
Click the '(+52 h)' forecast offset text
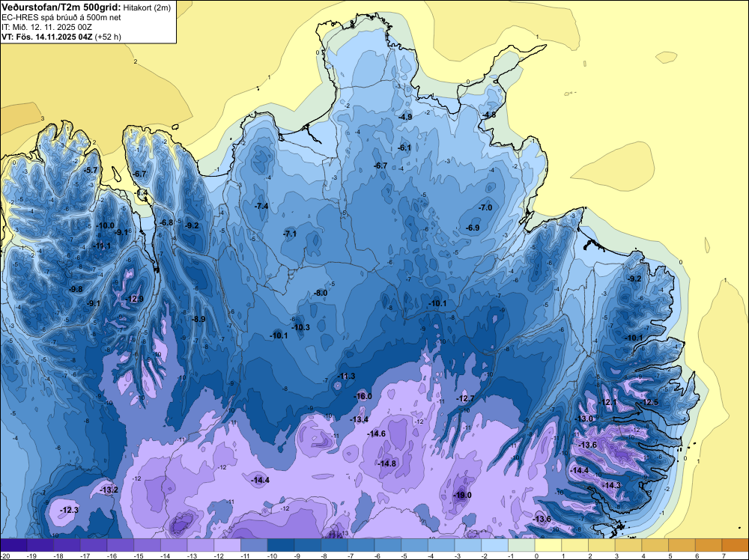(108, 37)
